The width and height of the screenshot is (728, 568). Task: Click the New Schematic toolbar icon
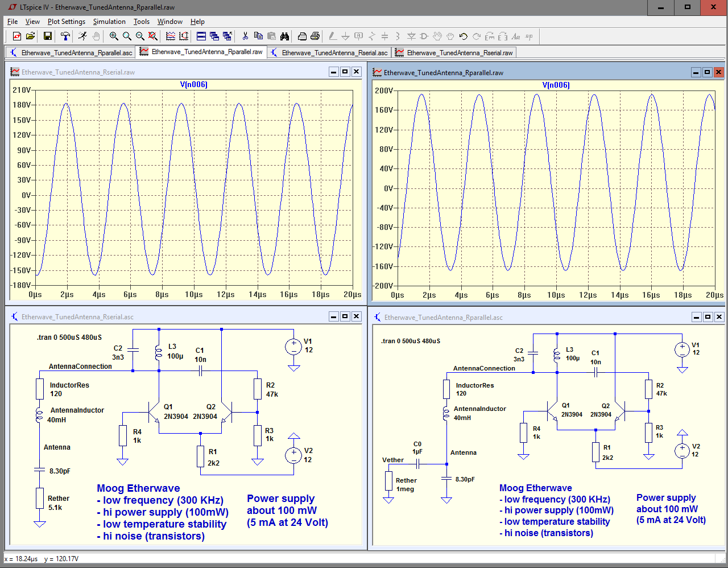[16, 36]
